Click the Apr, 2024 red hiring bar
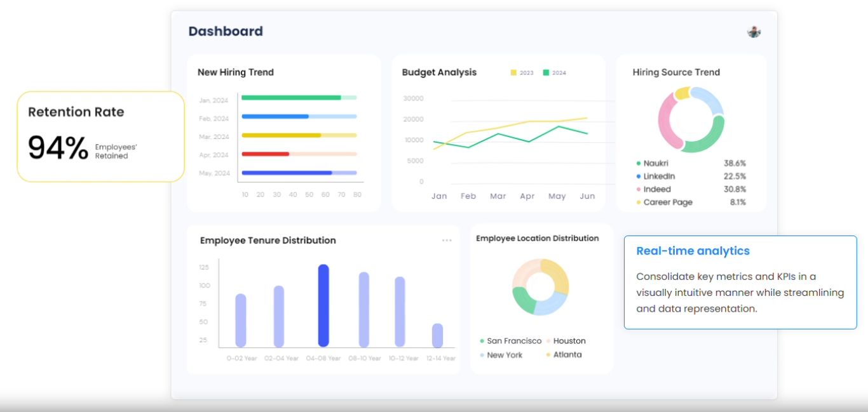This screenshot has height=412, width=868. [266, 154]
